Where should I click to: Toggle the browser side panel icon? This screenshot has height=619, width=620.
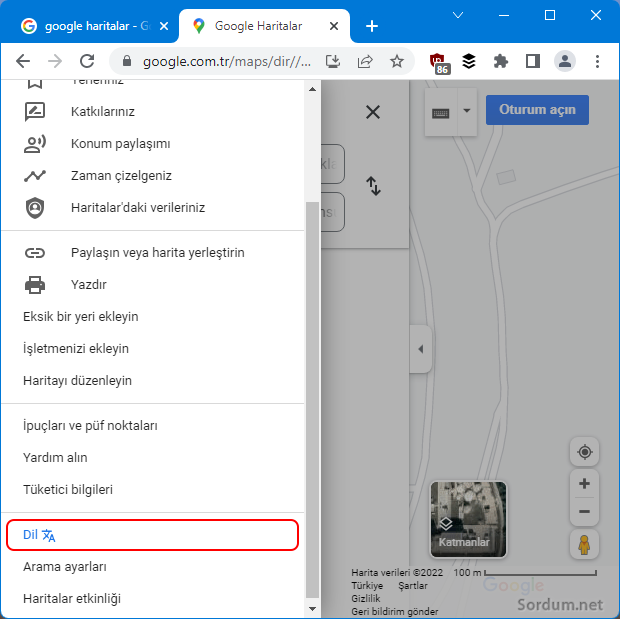(533, 61)
